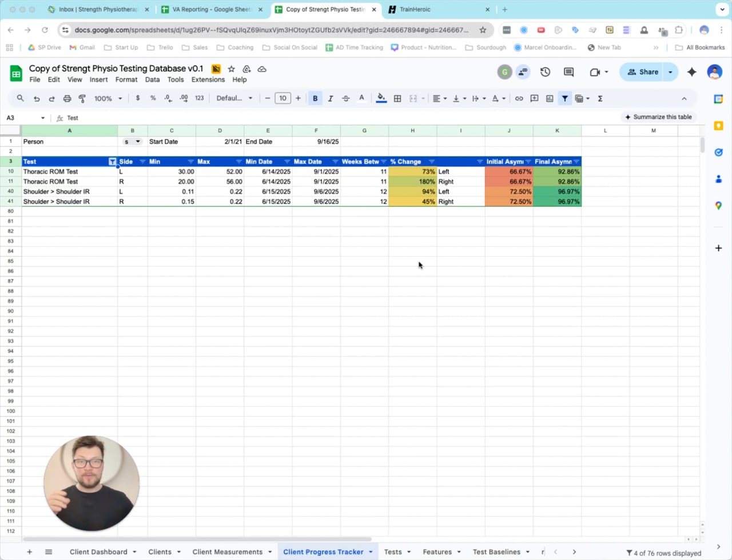Open the Trello bookmark folder
732x560 pixels.
click(160, 47)
